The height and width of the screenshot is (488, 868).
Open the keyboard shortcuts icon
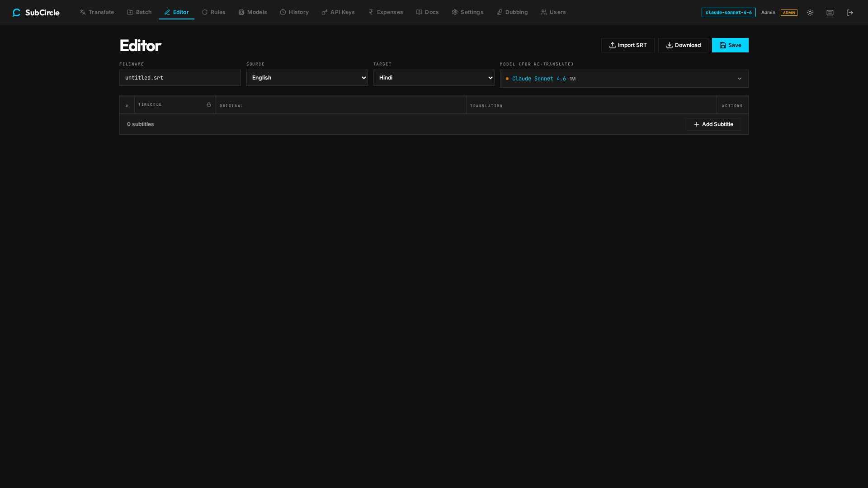click(x=830, y=13)
